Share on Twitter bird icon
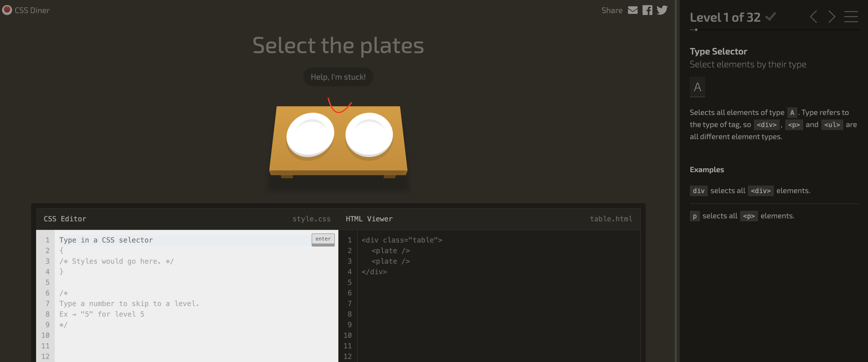 point(662,10)
